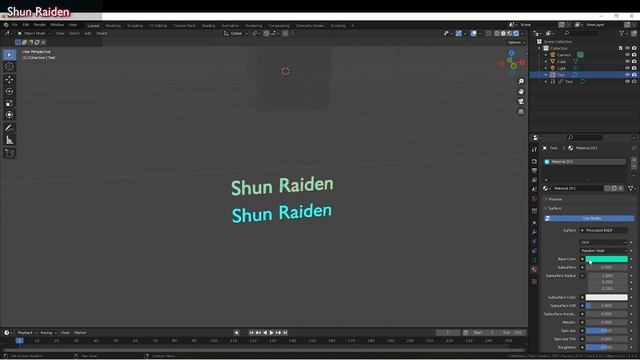Expand the selected Text item in outliner
This screenshot has width=640, height=360.
click(546, 75)
